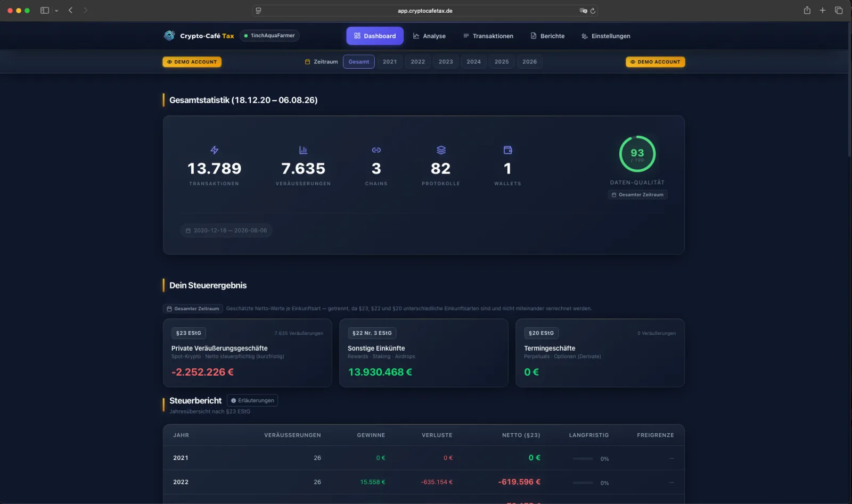Filter to year 2021
Screen dimensions: 852x504
coord(390,62)
